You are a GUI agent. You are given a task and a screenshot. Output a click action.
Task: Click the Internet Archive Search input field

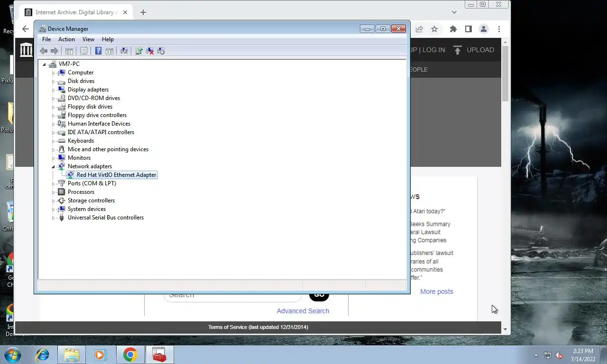(233, 297)
